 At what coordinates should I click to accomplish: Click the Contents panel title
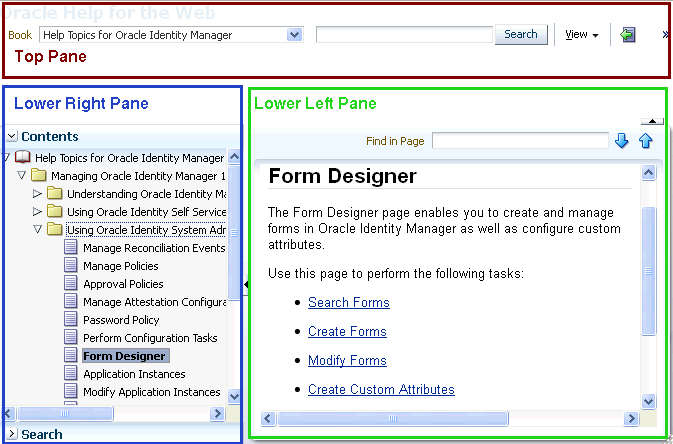[50, 137]
